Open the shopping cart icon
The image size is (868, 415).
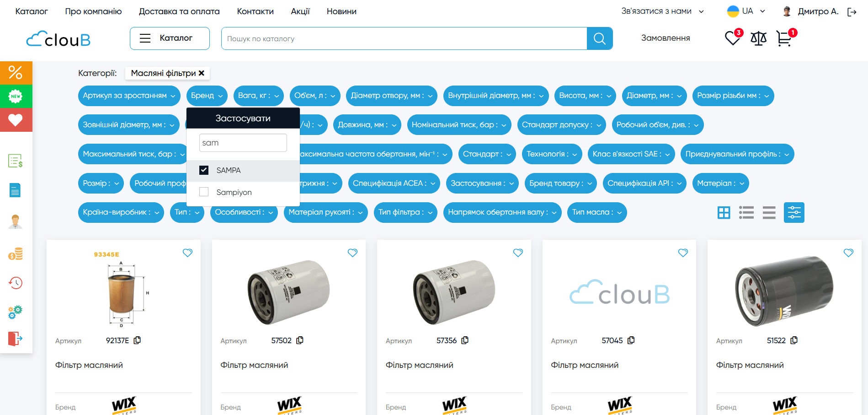point(784,38)
